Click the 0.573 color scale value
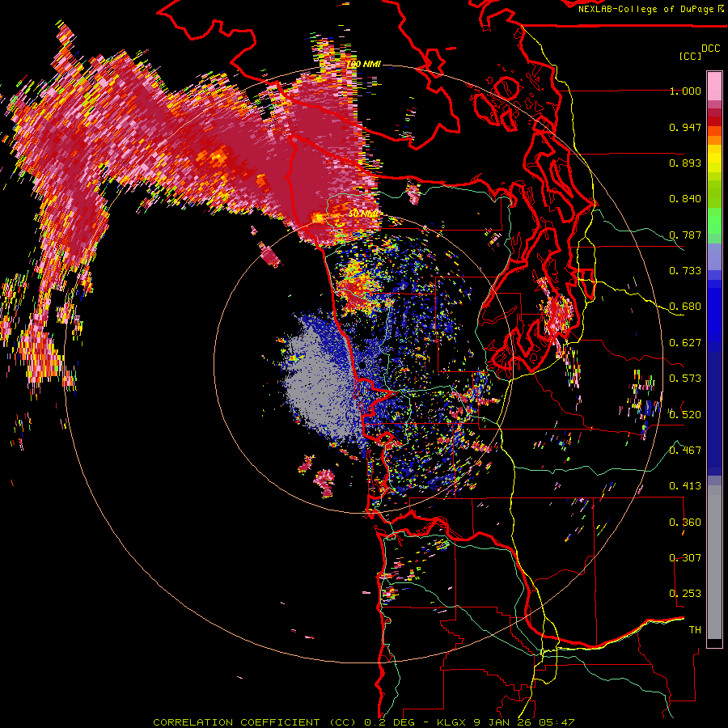The image size is (728, 728). [x=685, y=379]
